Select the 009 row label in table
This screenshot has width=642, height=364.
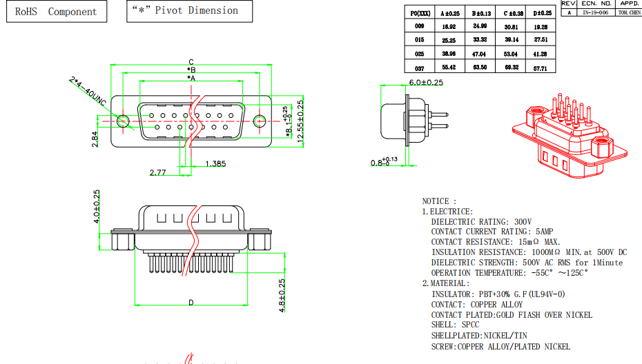[420, 26]
